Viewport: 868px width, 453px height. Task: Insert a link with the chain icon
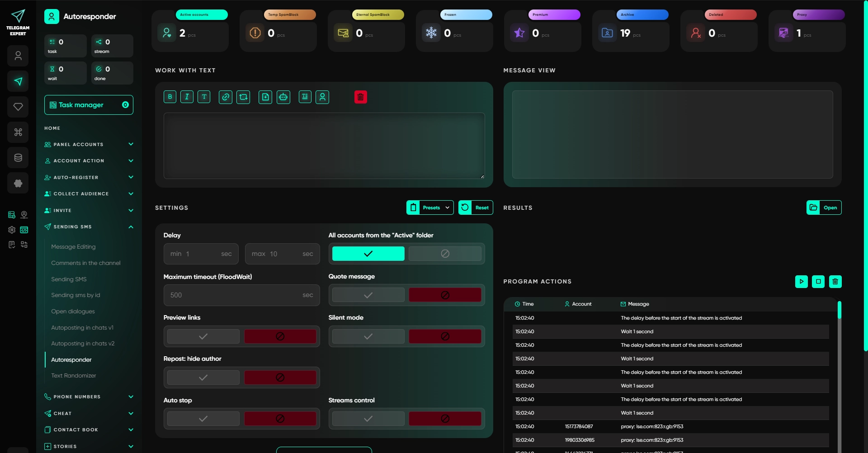(x=226, y=97)
